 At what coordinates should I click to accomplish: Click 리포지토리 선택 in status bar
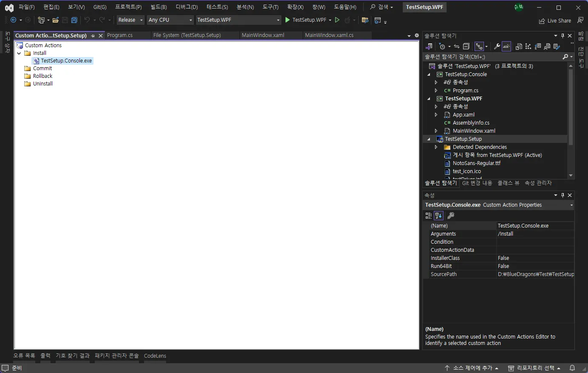pyautogui.click(x=534, y=368)
